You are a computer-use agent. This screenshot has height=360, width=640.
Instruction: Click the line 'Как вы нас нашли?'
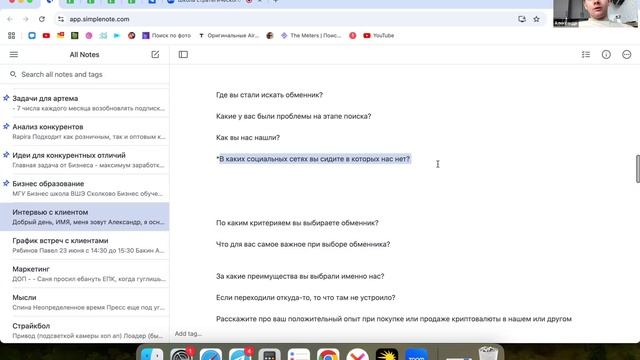pos(248,138)
